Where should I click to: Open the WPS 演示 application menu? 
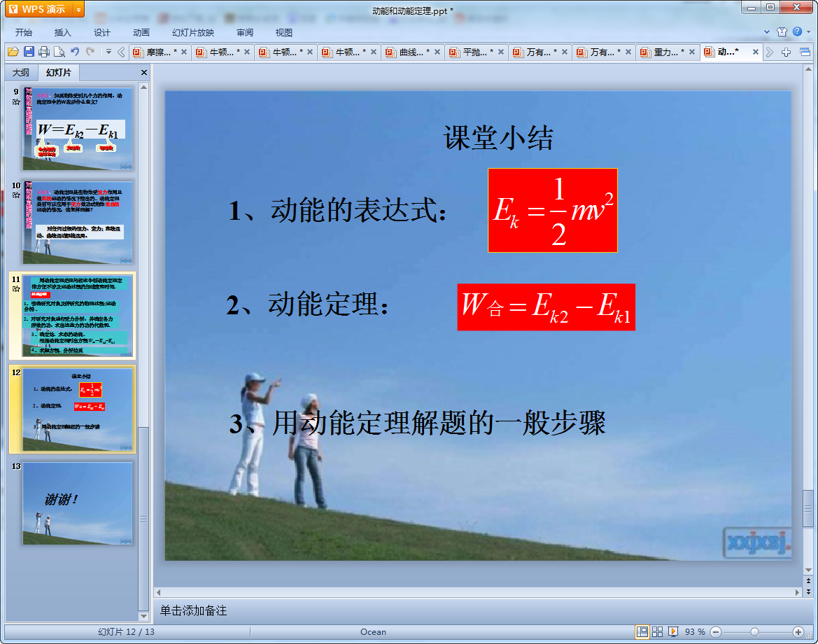[x=38, y=9]
